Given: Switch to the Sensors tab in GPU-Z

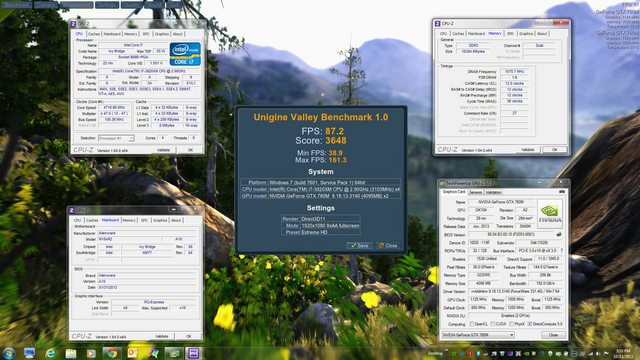Looking at the screenshot, I should click(x=475, y=192).
